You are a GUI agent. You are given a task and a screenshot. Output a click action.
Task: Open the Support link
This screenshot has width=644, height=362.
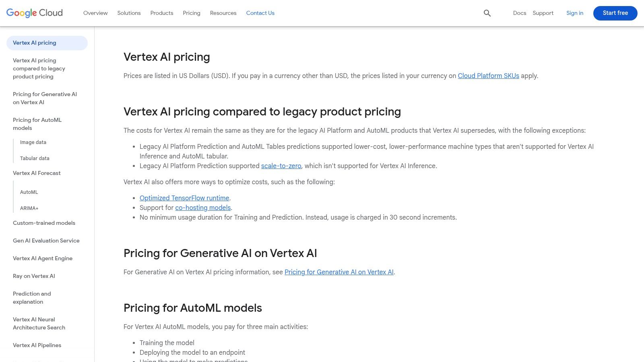tap(543, 13)
